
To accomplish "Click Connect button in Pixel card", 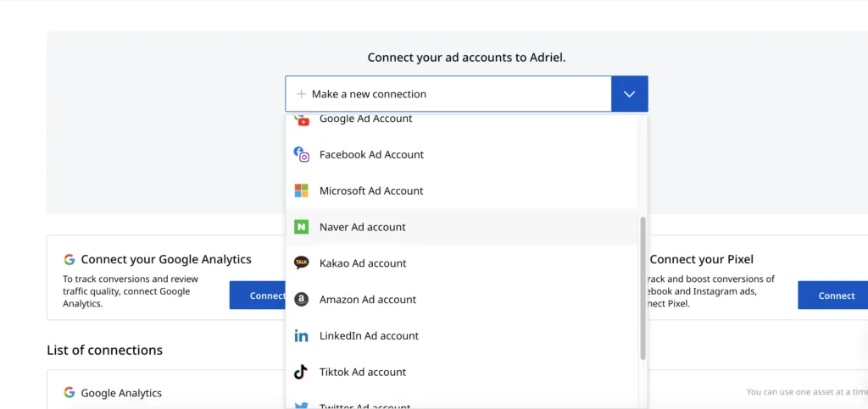I will pyautogui.click(x=833, y=296).
